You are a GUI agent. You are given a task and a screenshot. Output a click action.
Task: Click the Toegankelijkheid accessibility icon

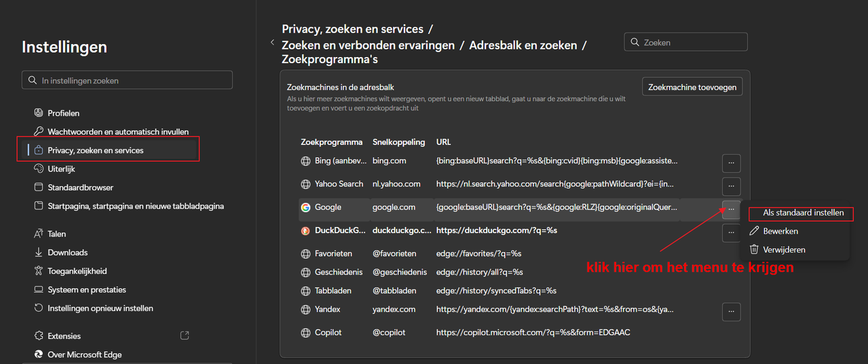point(39,271)
